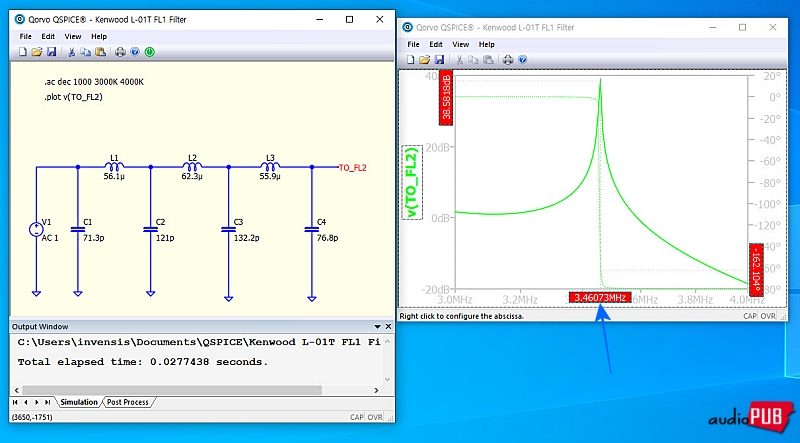Open Output Window dropdown arrow
This screenshot has width=800, height=443.
pyautogui.click(x=378, y=327)
